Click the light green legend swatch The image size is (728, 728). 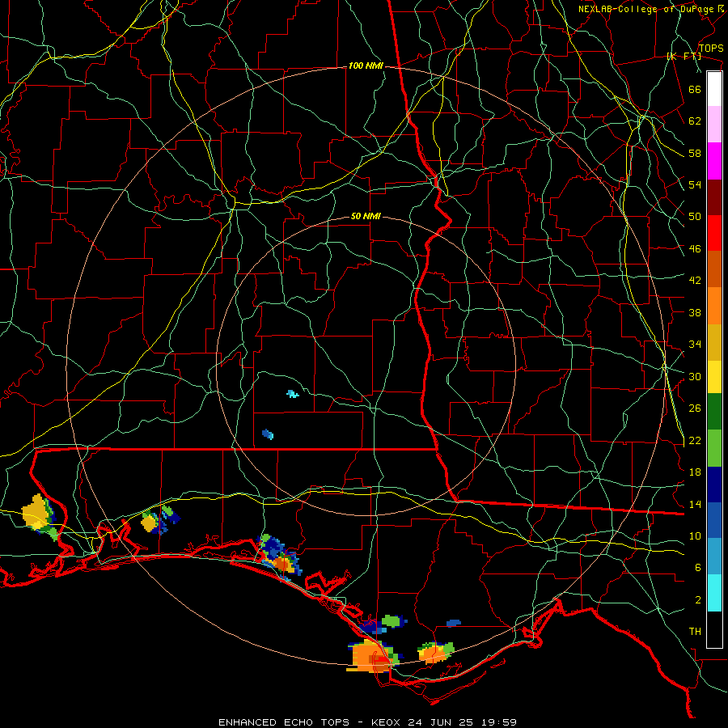pyautogui.click(x=714, y=448)
